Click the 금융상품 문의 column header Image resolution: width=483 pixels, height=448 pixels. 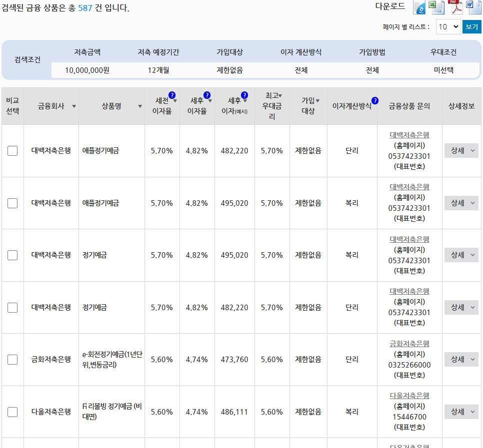[x=409, y=106]
